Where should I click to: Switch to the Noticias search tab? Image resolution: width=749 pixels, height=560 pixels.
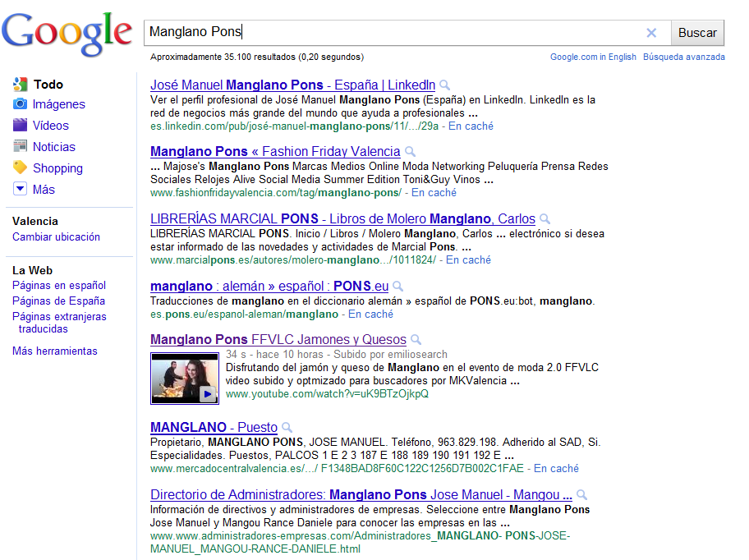point(54,146)
